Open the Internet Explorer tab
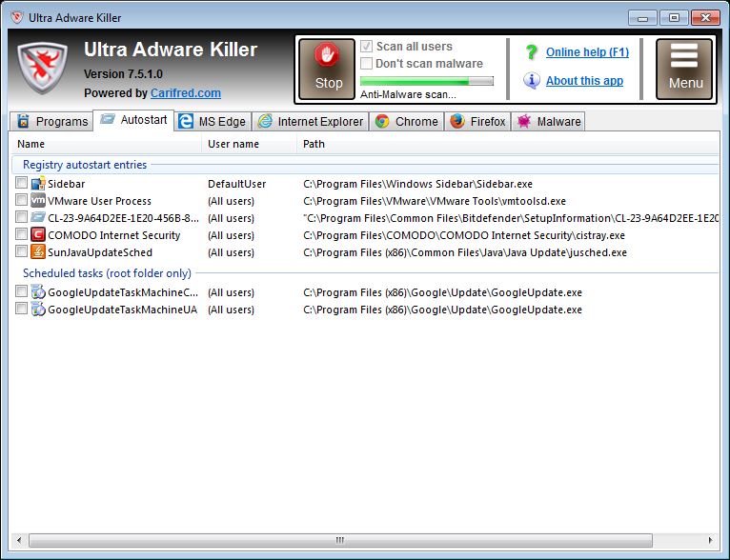This screenshot has height=560, width=730. tap(311, 121)
